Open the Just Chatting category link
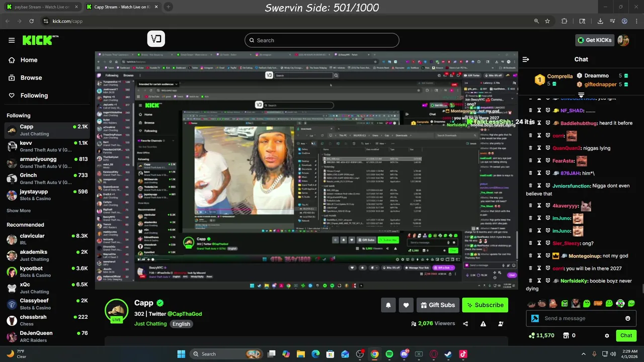Screen dimensions: 644x362 coord(150,324)
